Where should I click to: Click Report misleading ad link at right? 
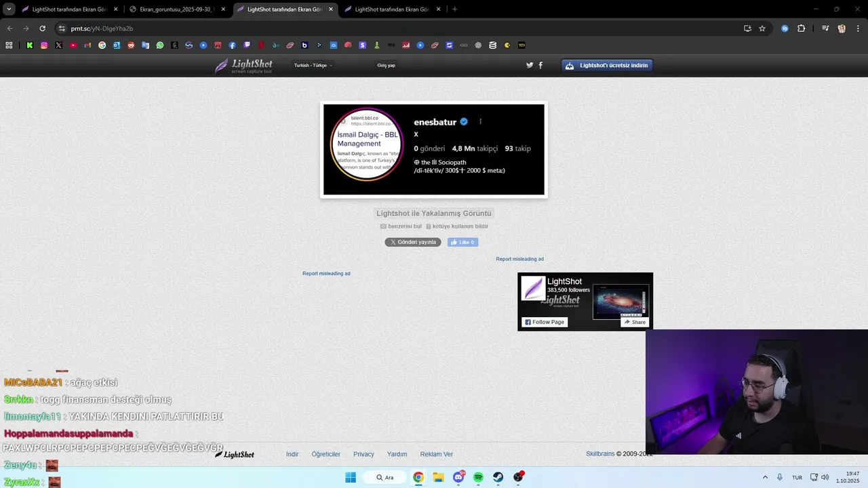tap(519, 259)
